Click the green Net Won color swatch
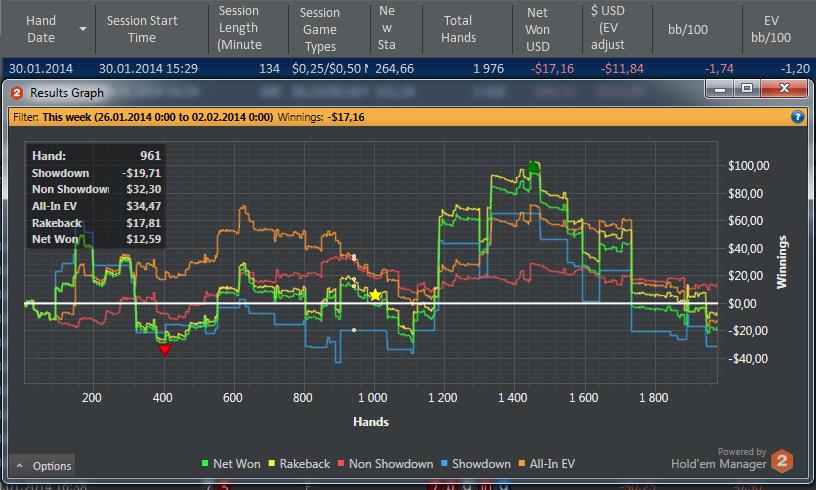The width and height of the screenshot is (816, 490). click(x=205, y=463)
